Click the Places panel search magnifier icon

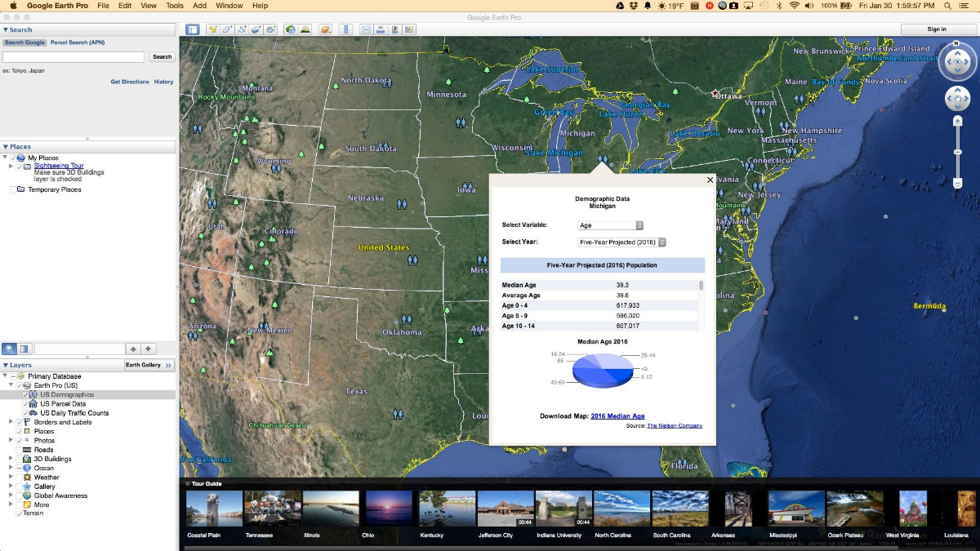pos(9,349)
